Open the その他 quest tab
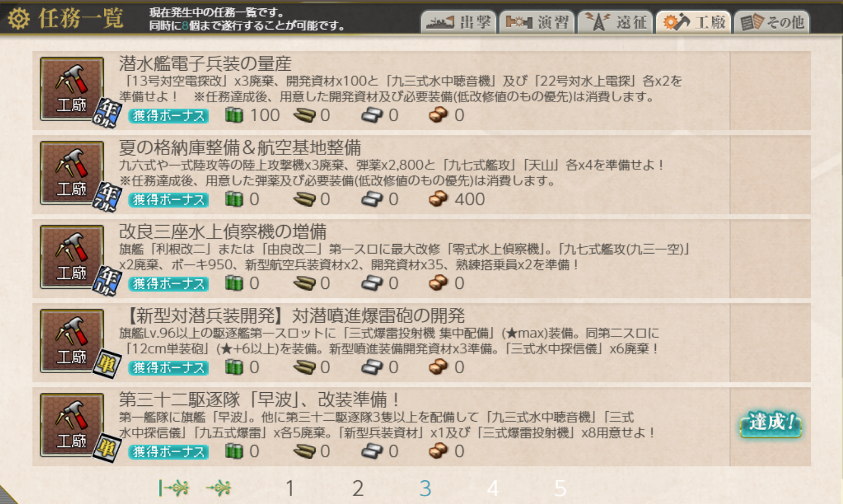 771,22
